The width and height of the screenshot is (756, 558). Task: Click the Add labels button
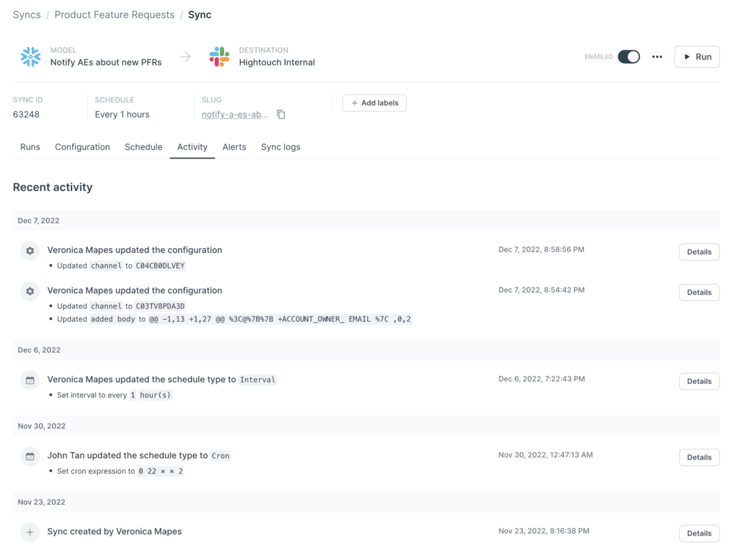click(374, 103)
